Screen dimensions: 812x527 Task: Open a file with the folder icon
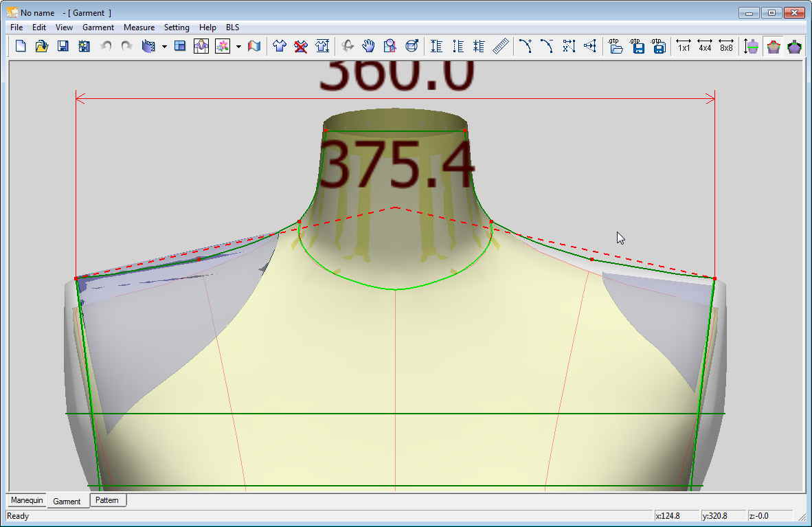[41, 46]
